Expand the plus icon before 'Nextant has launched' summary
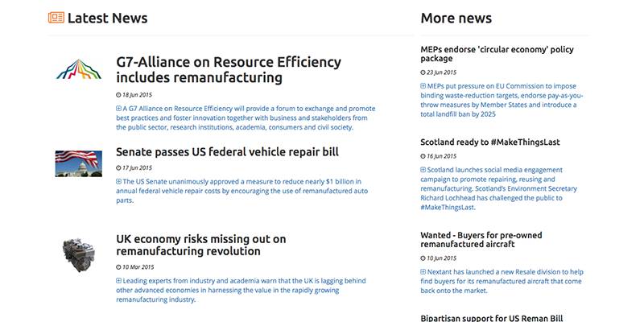The height and width of the screenshot is (322, 644). [423, 272]
